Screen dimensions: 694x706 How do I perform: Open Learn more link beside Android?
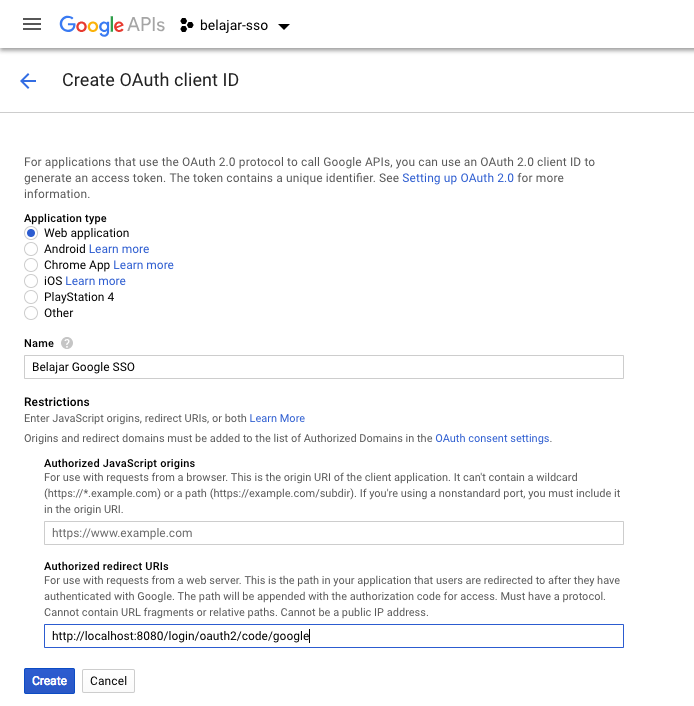point(119,249)
